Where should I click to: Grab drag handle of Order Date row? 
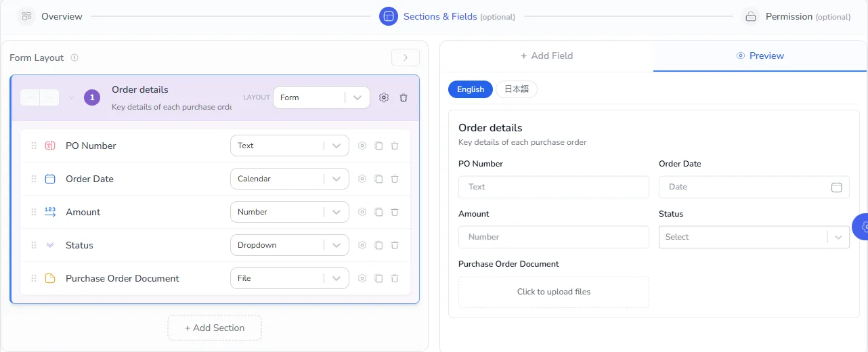coord(34,179)
